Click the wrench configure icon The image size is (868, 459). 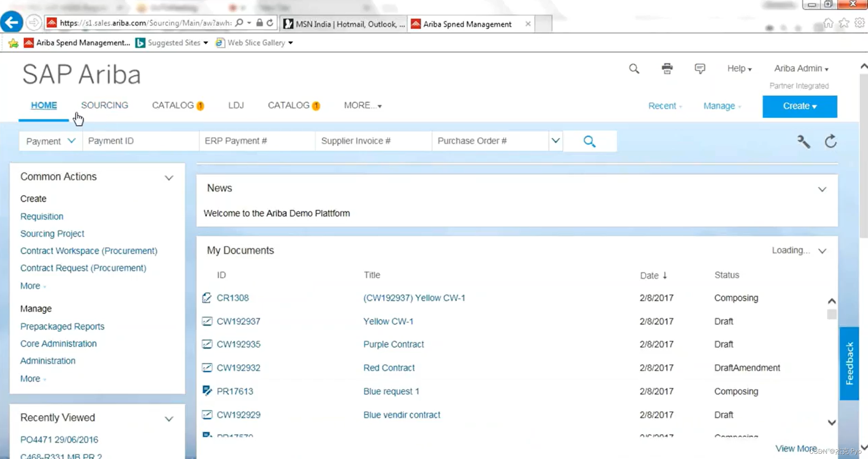[x=804, y=141]
